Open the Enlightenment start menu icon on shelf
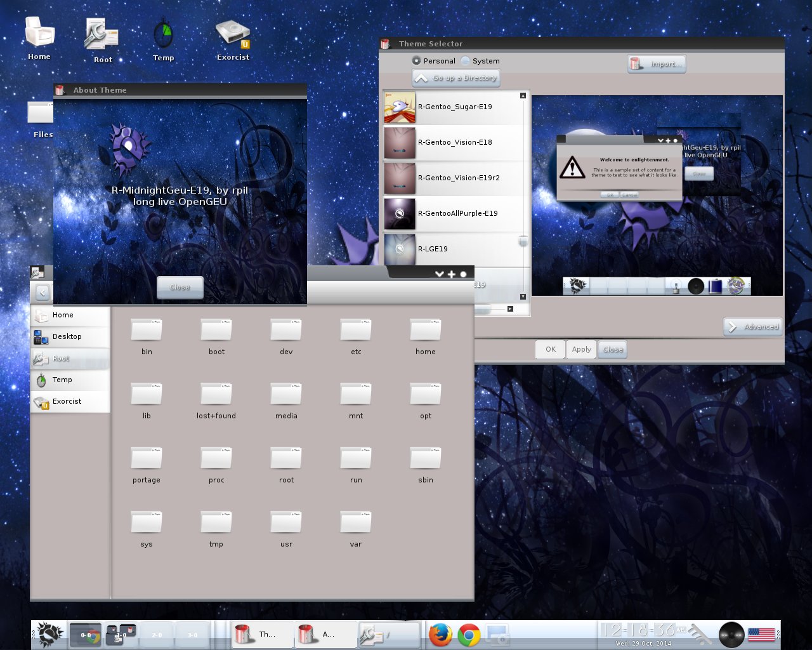The width and height of the screenshot is (812, 650). click(x=50, y=634)
